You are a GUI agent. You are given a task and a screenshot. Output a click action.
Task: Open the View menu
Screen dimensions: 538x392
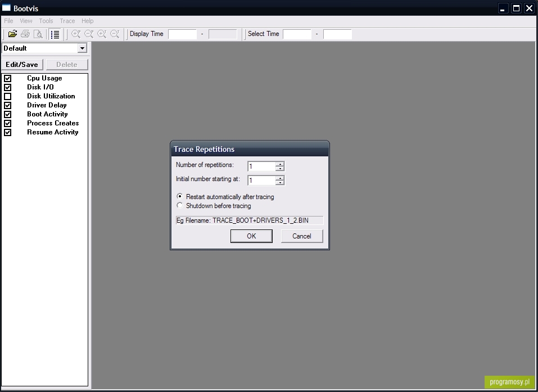point(26,21)
